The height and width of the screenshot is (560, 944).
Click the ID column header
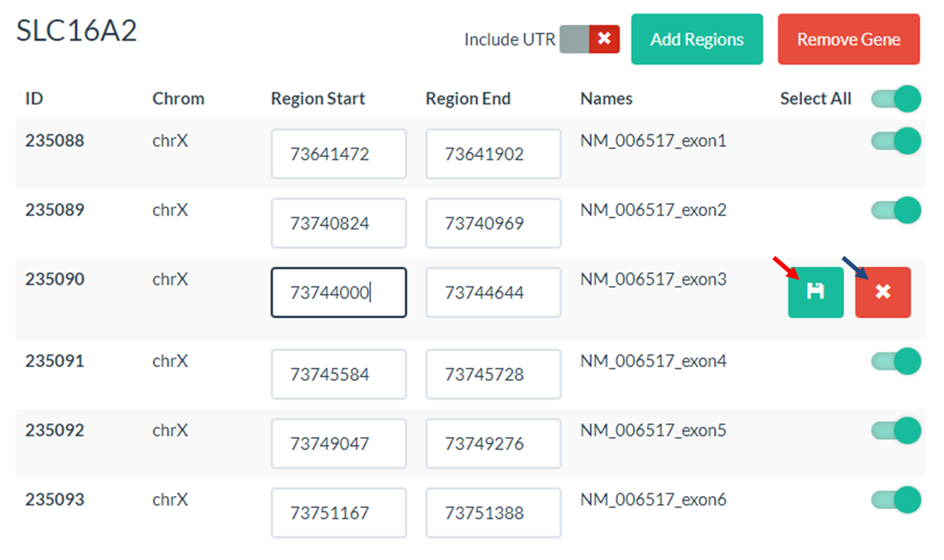point(33,99)
